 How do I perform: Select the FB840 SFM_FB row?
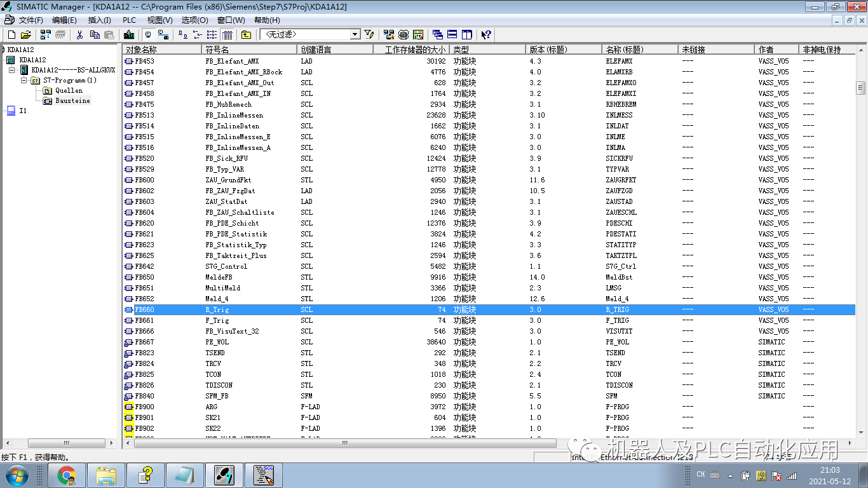(488, 396)
